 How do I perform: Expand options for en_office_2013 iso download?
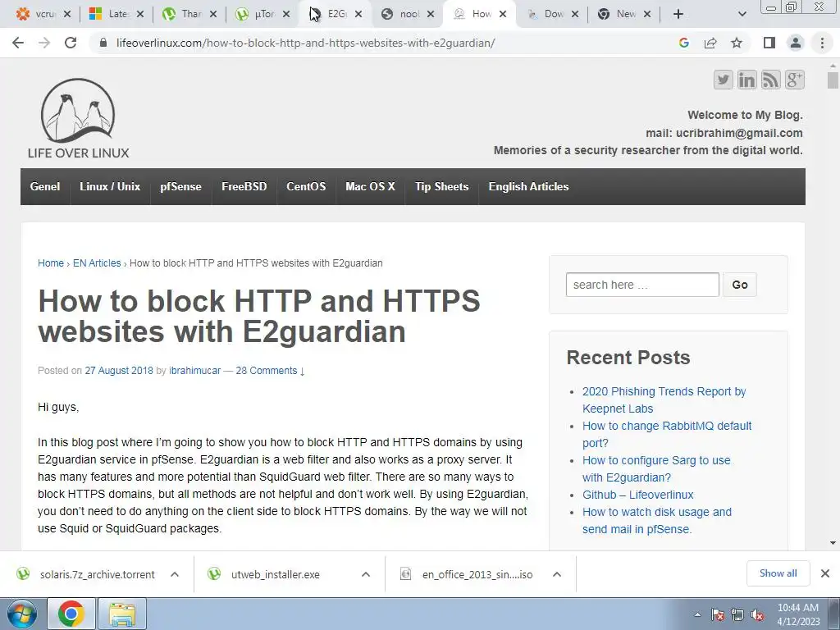point(557,574)
